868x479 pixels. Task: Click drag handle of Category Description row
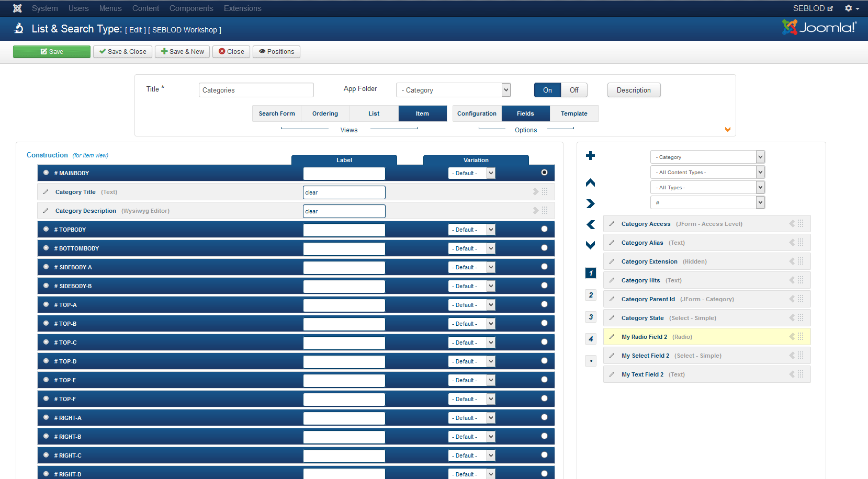545,210
